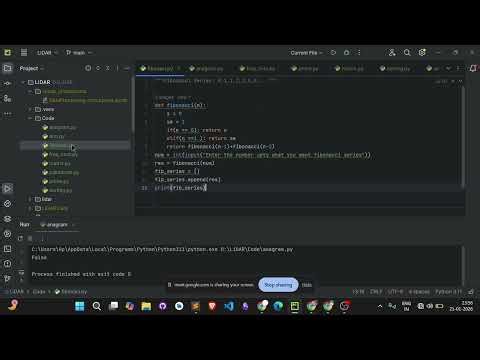480x360 pixels.
Task: Click the Stop sharing button
Action: [278, 285]
